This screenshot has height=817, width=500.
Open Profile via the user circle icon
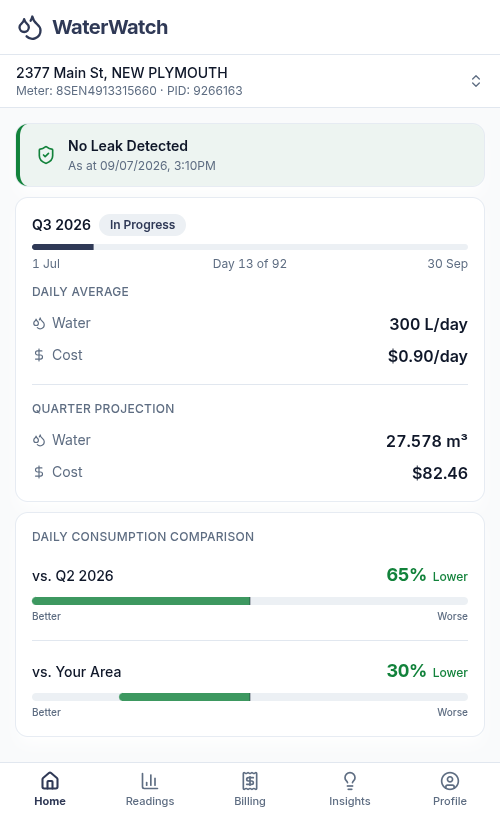pyautogui.click(x=450, y=781)
